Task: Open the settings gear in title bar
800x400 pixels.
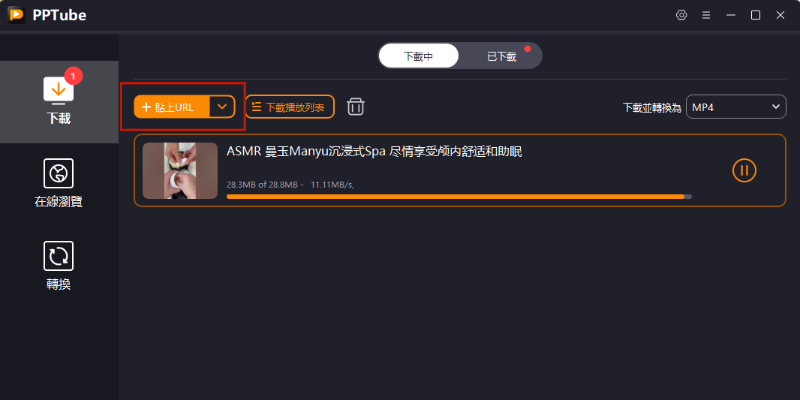Action: [681, 15]
